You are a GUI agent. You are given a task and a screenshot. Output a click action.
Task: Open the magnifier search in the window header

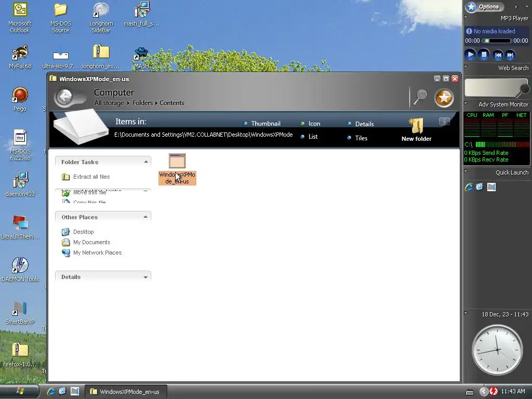[420, 98]
